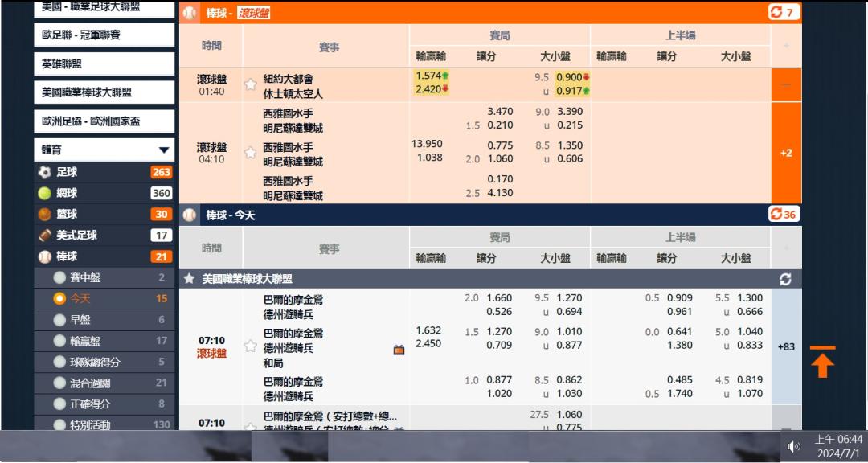The image size is (868, 463).
Task: Select the 球隊總得分 radio option
Action: tap(59, 362)
